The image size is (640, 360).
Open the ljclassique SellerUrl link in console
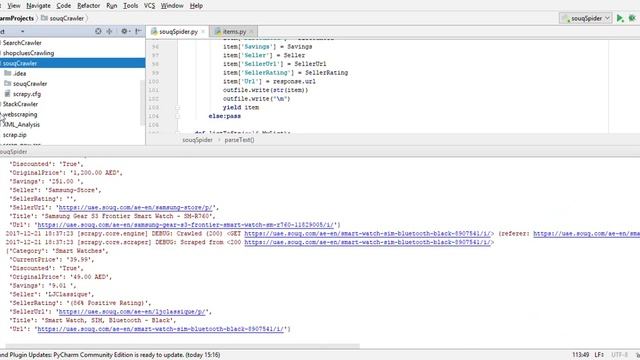pyautogui.click(x=132, y=311)
